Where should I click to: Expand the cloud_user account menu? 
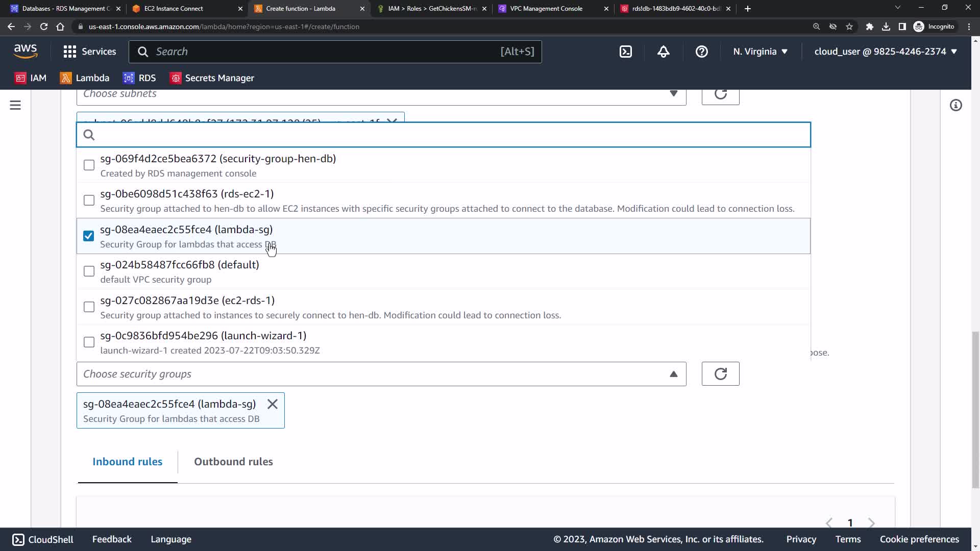(x=885, y=52)
